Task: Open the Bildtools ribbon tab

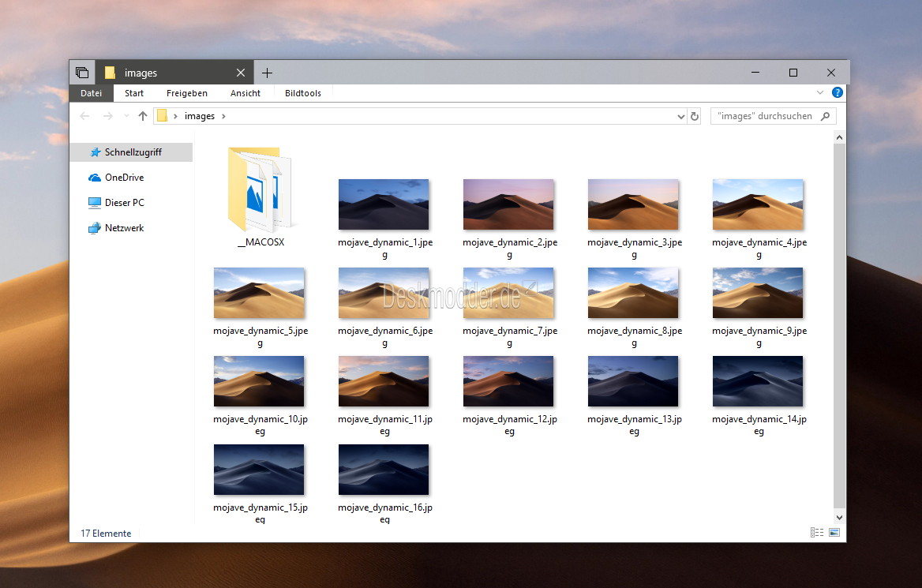Action: pyautogui.click(x=303, y=93)
